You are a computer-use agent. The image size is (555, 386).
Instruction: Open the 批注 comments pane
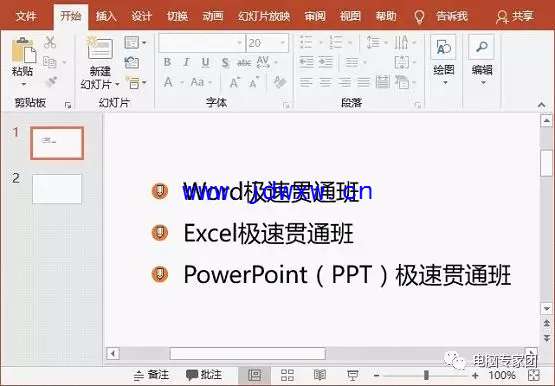tap(204, 375)
